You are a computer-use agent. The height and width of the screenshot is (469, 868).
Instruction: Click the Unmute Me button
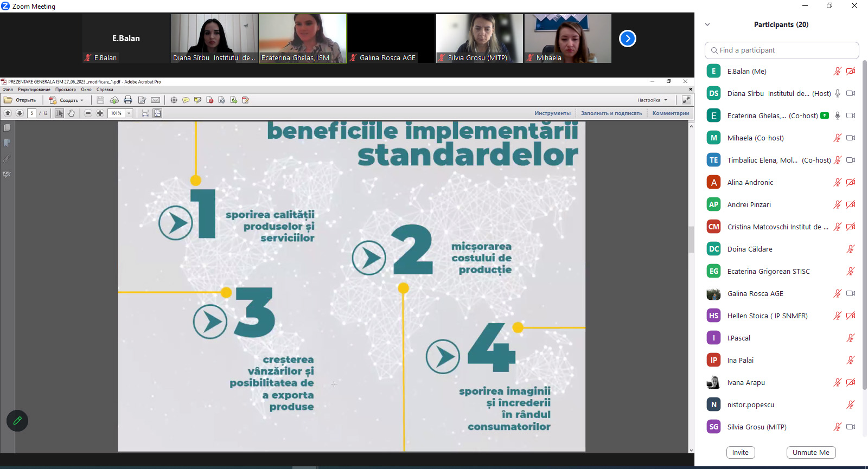[x=811, y=453]
